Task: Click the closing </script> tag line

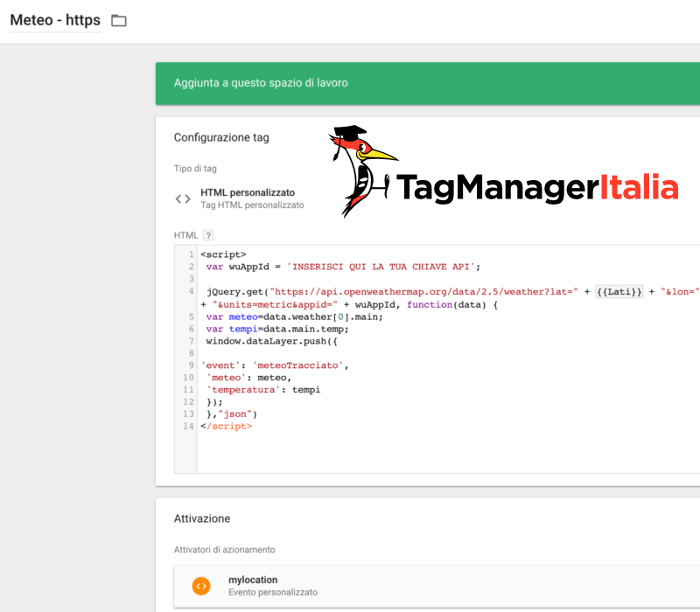Action: pyautogui.click(x=227, y=426)
